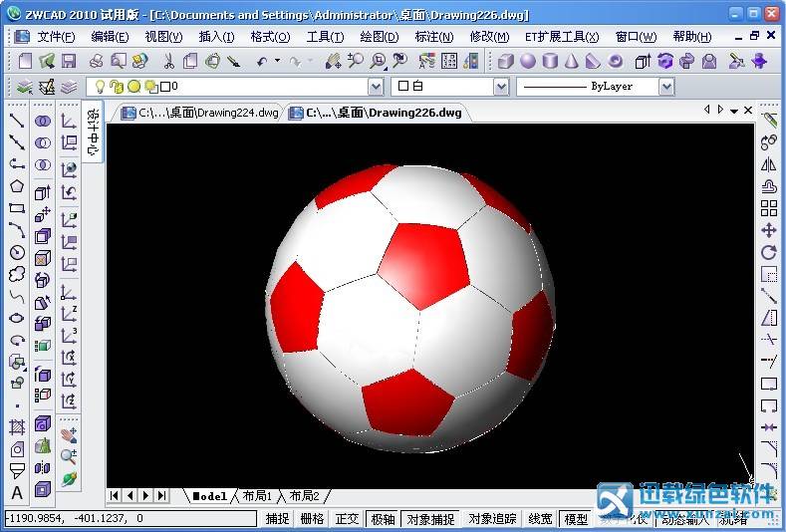The width and height of the screenshot is (786, 532).
Task: Click the Extrude faces icon
Action: pyautogui.click(x=43, y=192)
